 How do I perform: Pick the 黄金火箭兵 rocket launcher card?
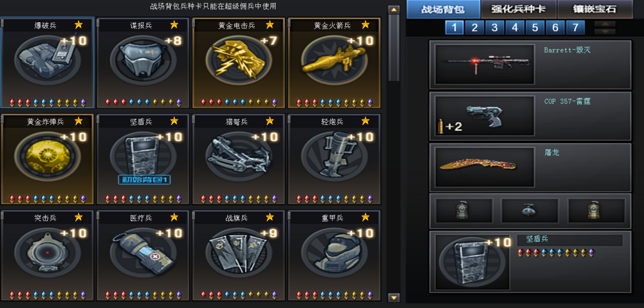coord(334,63)
